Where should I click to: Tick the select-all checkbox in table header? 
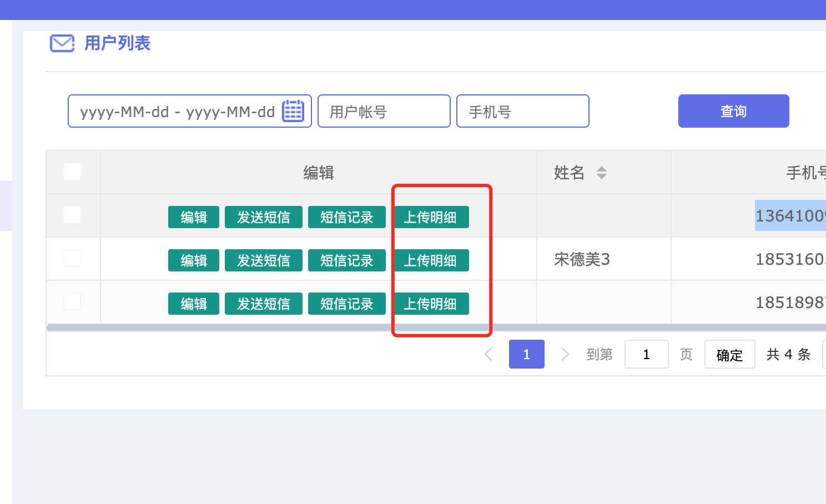pos(72,172)
